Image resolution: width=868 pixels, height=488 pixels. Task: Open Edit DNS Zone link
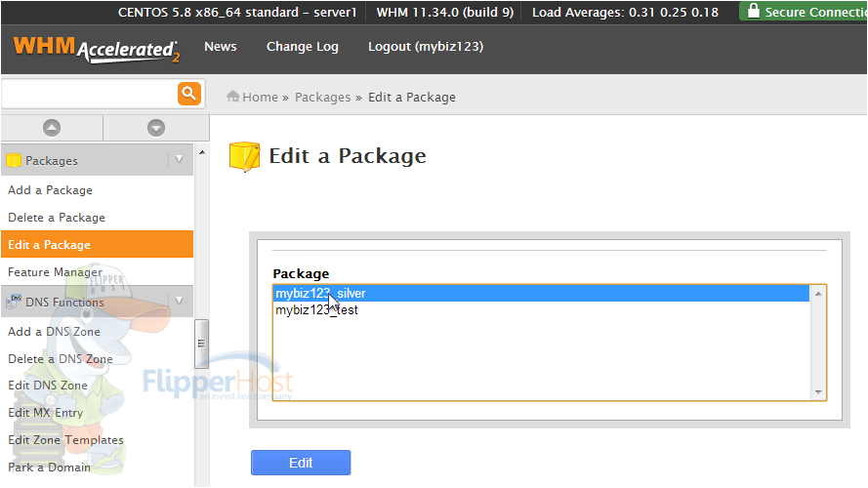(x=48, y=386)
